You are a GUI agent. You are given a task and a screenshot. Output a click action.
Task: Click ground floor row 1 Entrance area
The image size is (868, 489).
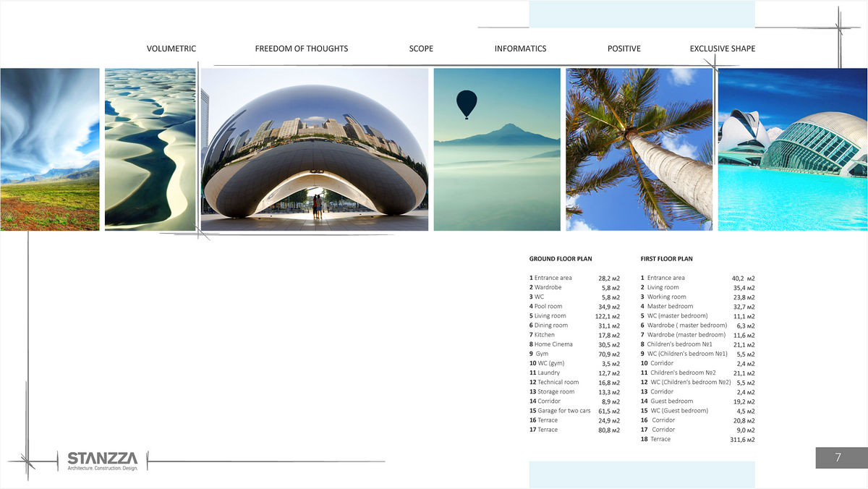click(x=574, y=278)
